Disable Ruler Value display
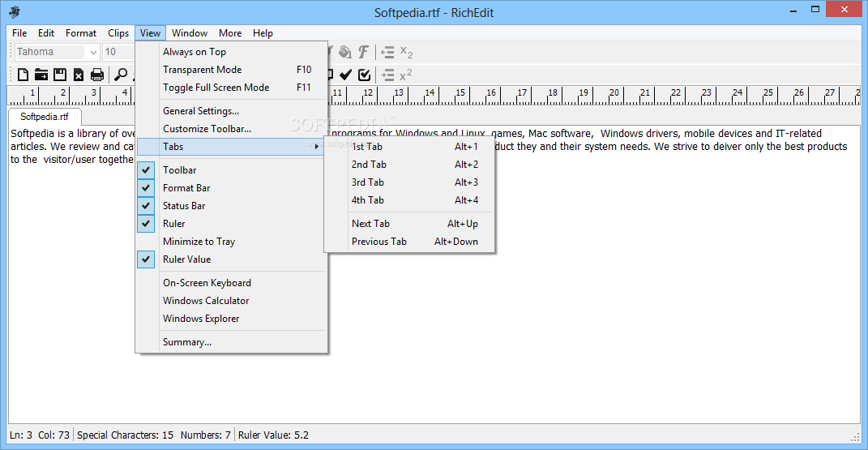The width and height of the screenshot is (868, 450). (232, 259)
